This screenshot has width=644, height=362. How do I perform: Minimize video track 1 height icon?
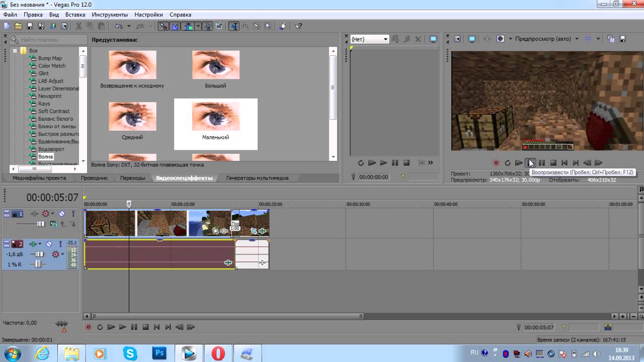tap(7, 212)
